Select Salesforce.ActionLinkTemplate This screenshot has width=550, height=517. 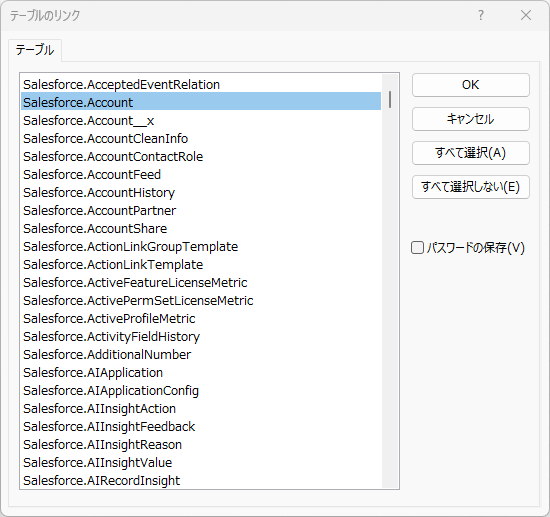tap(201, 264)
